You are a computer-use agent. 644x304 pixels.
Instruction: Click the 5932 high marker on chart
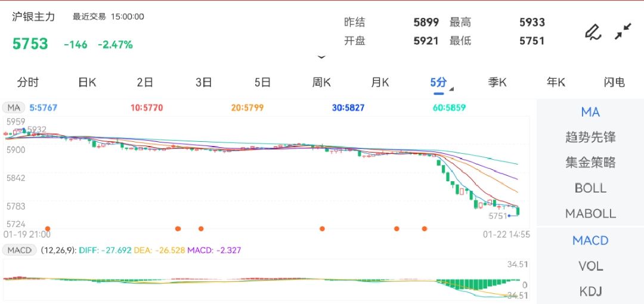36,129
